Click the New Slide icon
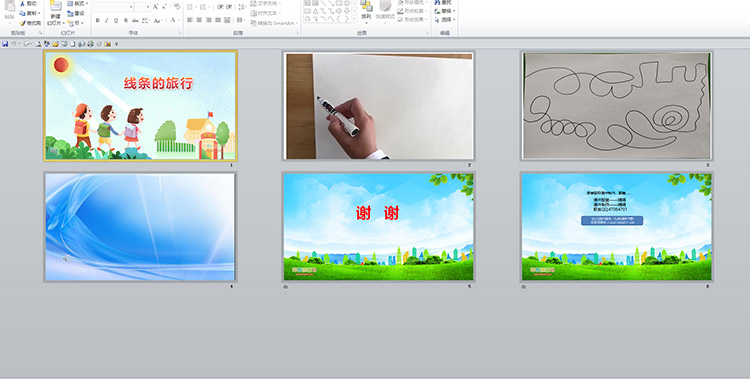The image size is (750, 379). point(55,7)
